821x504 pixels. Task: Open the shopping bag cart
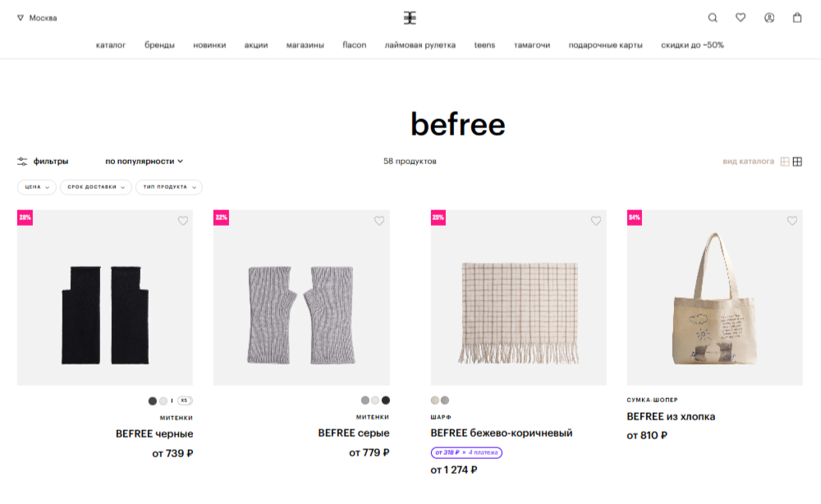point(797,17)
